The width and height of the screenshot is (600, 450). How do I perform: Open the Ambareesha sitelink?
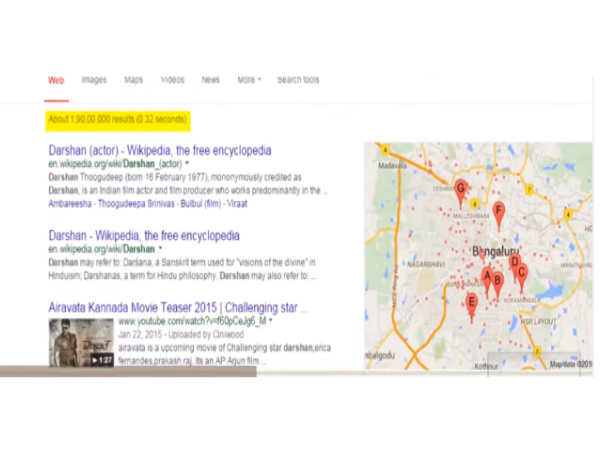point(70,204)
